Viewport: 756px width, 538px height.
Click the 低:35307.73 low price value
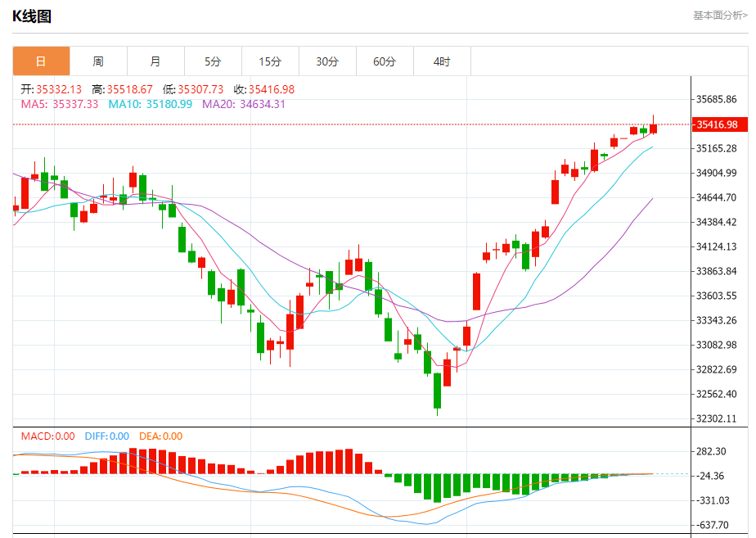click(x=193, y=89)
